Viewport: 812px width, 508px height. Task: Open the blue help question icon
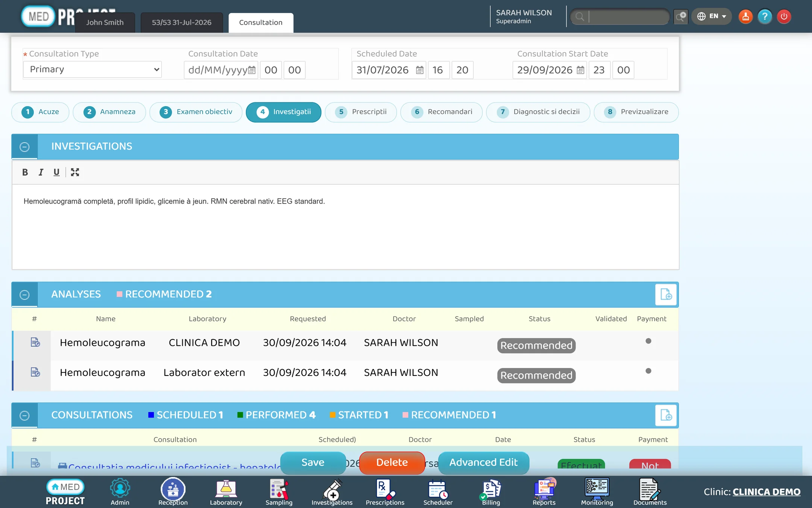[765, 17]
